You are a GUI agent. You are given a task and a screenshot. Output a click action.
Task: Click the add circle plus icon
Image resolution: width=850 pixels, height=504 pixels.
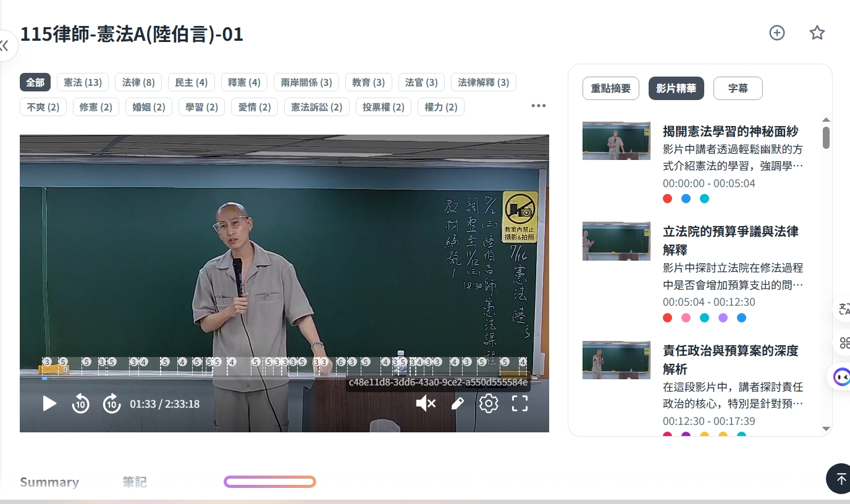[x=777, y=33]
